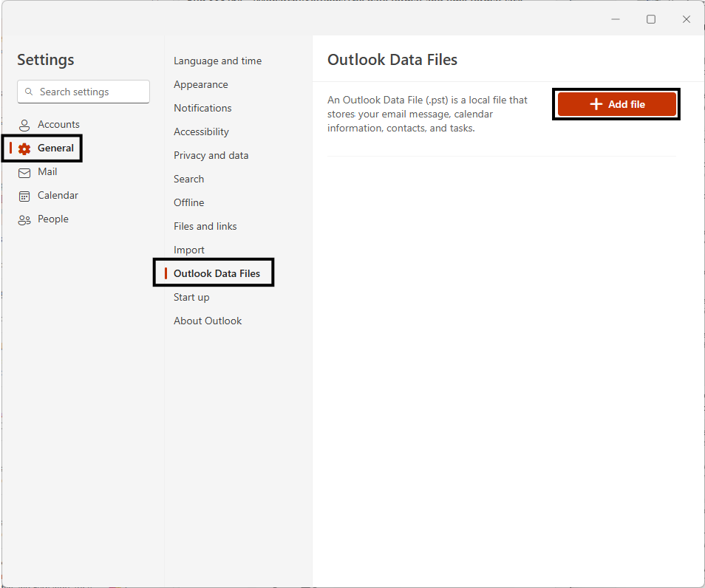This screenshot has width=705, height=588.
Task: Open Accounts using the person icon
Action: tap(24, 124)
